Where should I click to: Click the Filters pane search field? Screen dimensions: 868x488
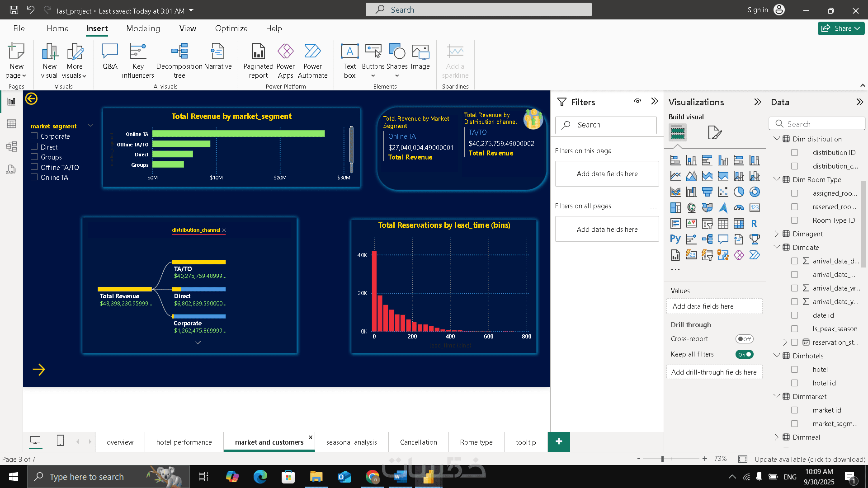pos(606,125)
